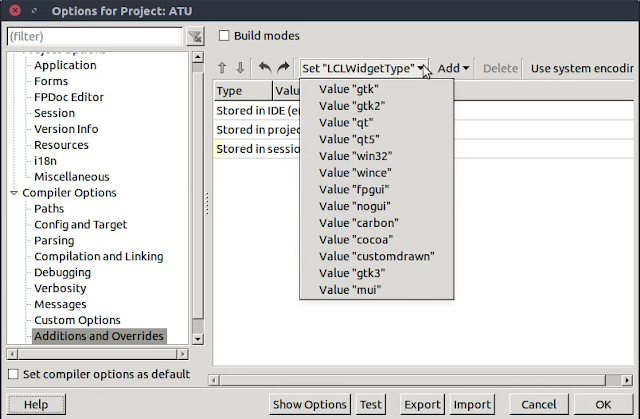Click the Export button
640x419 pixels.
point(422,404)
